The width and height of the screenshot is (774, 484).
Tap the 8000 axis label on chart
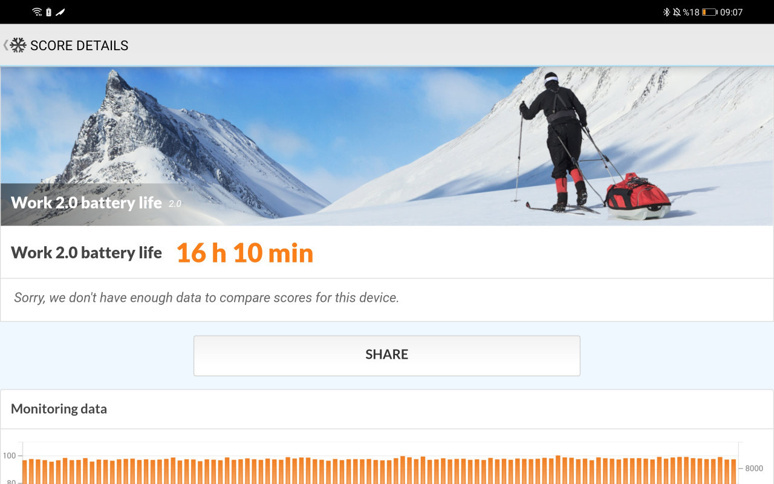[x=754, y=468]
